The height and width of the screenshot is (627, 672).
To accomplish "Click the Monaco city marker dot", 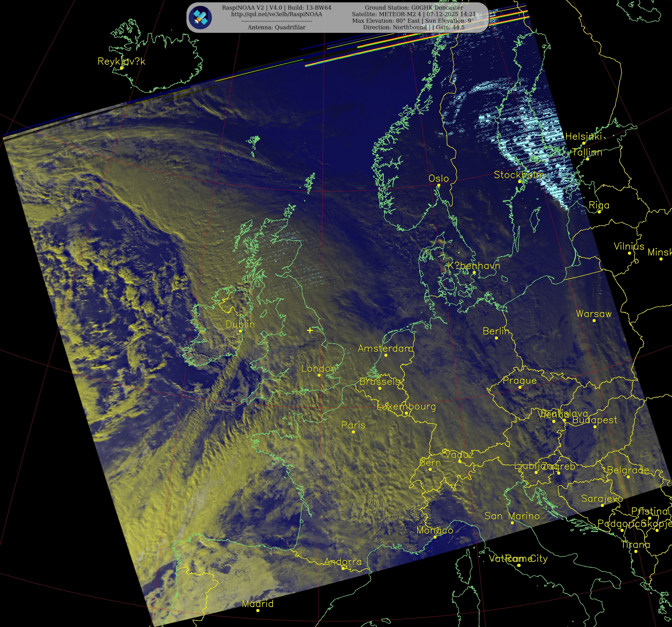I will [x=435, y=537].
